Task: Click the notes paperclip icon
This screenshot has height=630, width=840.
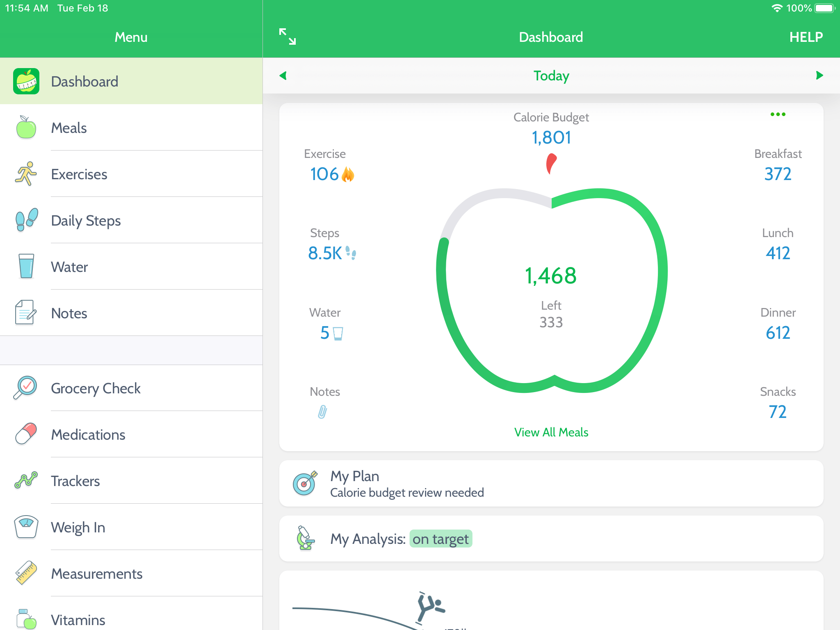Action: (x=323, y=412)
